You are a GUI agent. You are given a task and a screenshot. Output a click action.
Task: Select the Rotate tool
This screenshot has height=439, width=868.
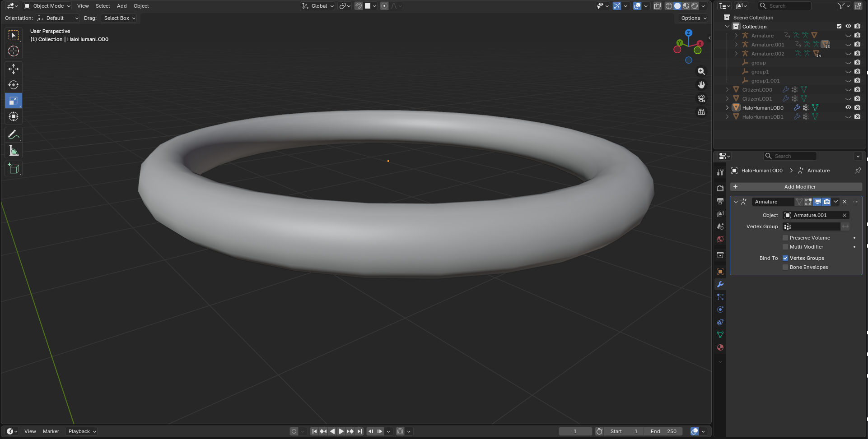[14, 85]
